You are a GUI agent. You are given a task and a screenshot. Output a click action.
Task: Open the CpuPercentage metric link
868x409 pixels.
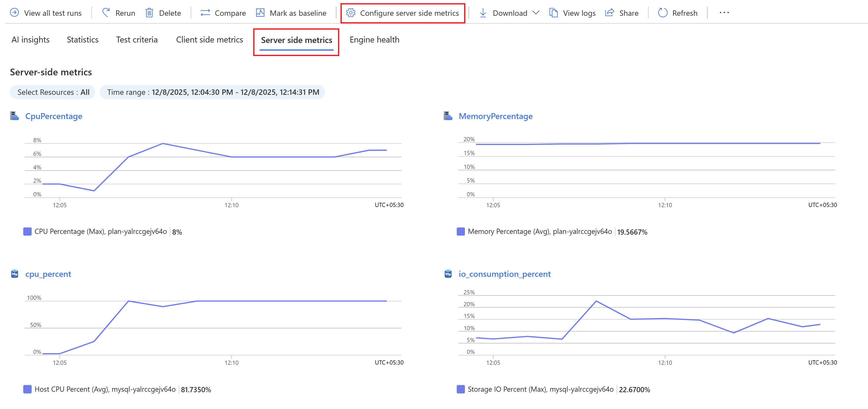54,116
